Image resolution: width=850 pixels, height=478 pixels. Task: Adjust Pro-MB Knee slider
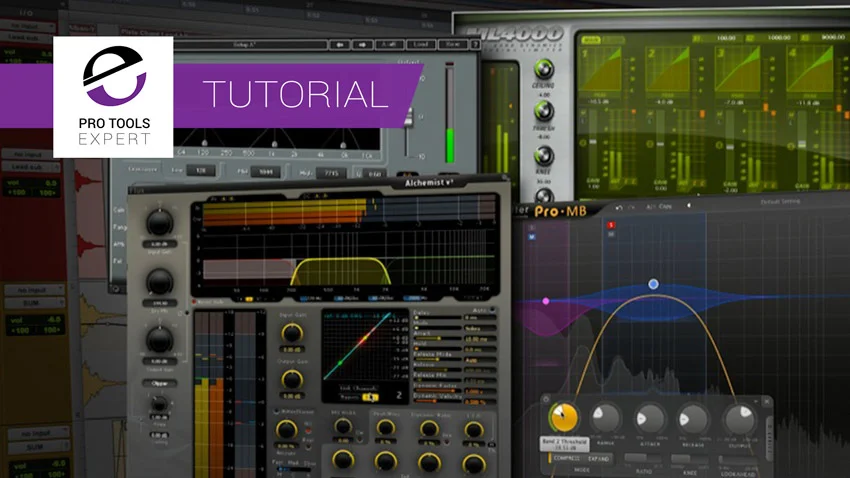point(690,460)
